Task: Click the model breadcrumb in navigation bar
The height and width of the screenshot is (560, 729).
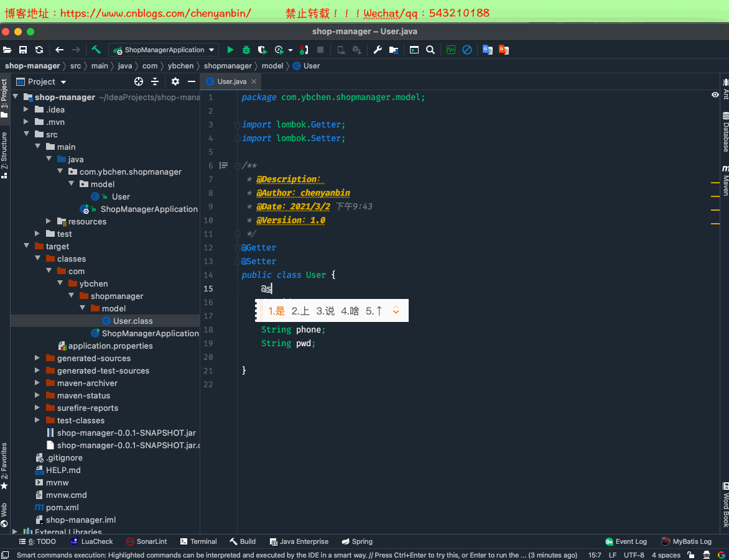Action: point(272,66)
